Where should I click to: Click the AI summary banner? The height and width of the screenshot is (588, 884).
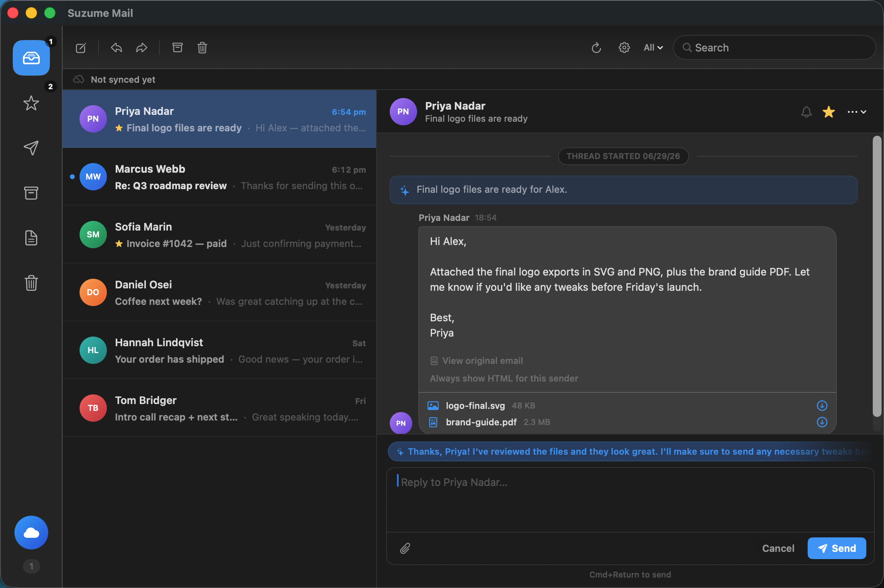coord(624,190)
